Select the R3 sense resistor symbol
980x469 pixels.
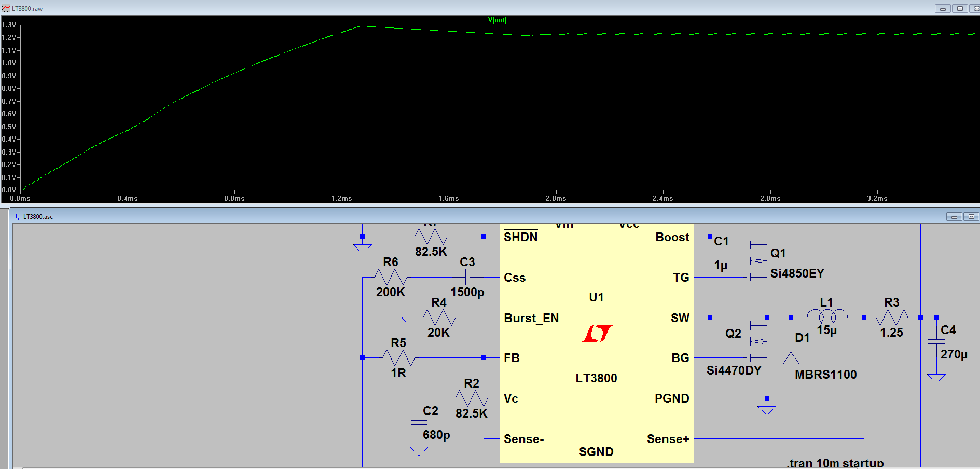(x=892, y=318)
